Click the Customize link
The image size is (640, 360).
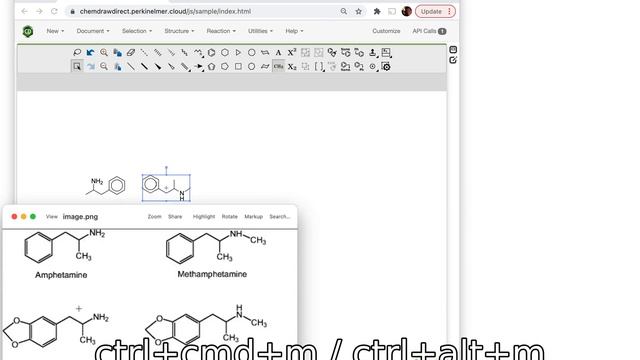pos(386,31)
